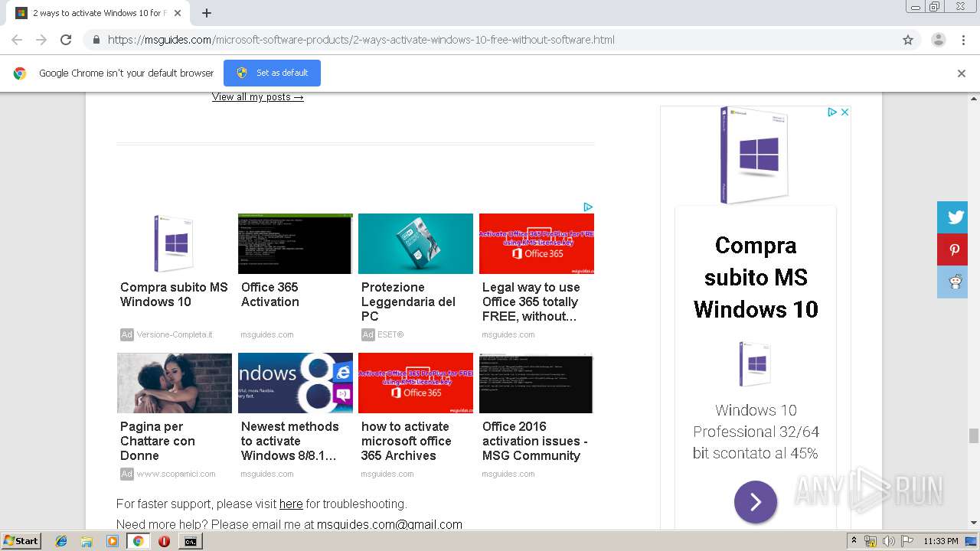Close the current browser tab
The width and height of the screenshot is (980, 551).
(178, 13)
